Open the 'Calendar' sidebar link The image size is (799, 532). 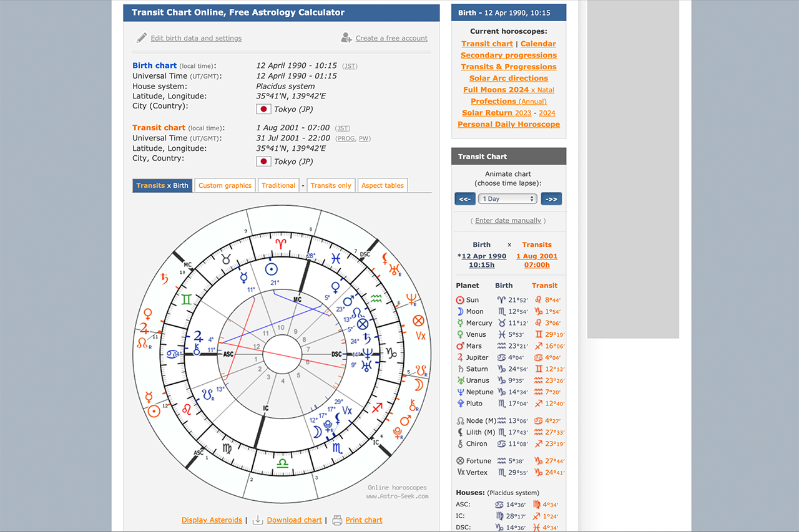tap(538, 44)
